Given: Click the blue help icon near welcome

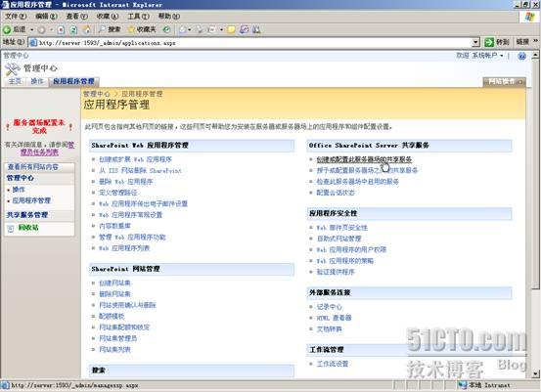Looking at the screenshot, I should click(521, 56).
